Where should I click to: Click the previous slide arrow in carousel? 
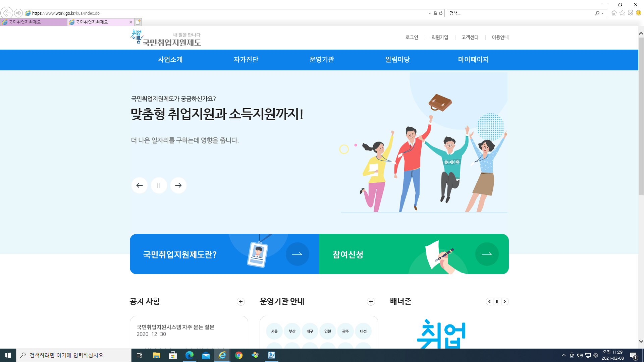(x=140, y=185)
